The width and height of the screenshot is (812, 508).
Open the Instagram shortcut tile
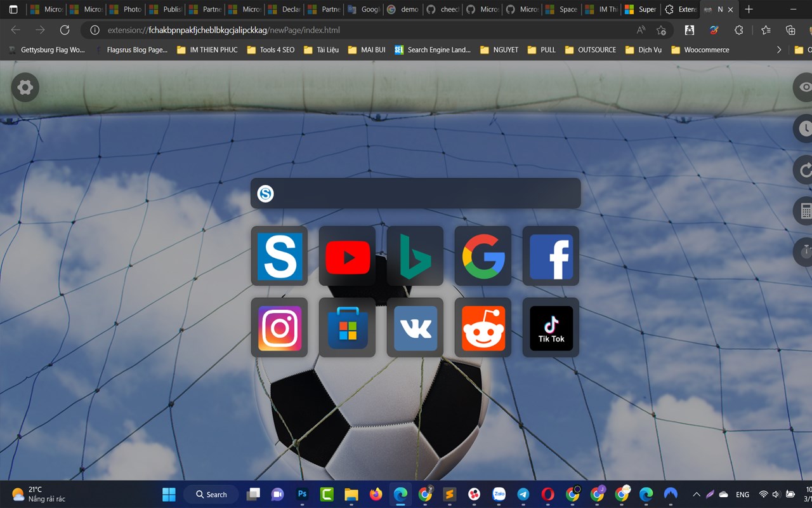coord(280,328)
